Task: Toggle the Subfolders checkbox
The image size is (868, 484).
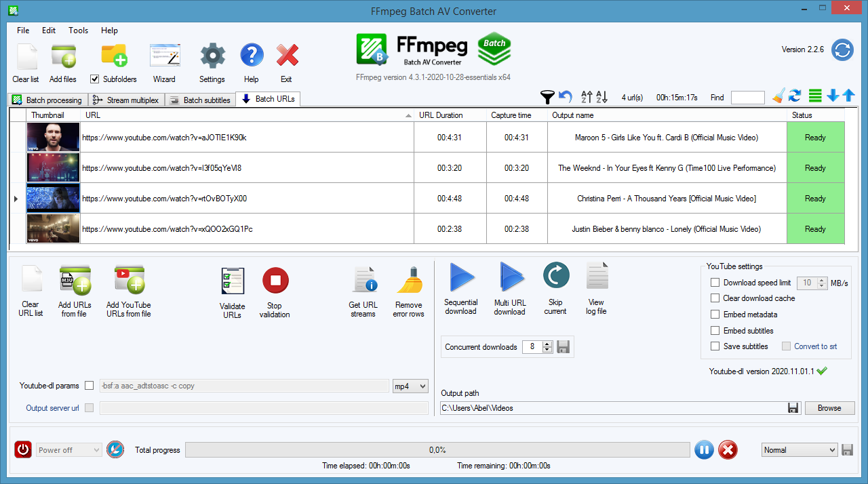Action: coord(95,79)
